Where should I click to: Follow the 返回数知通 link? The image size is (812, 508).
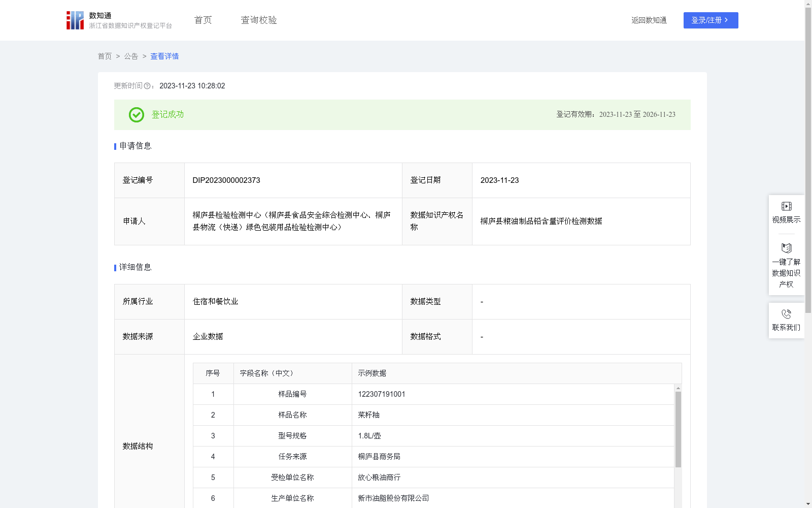tap(649, 20)
